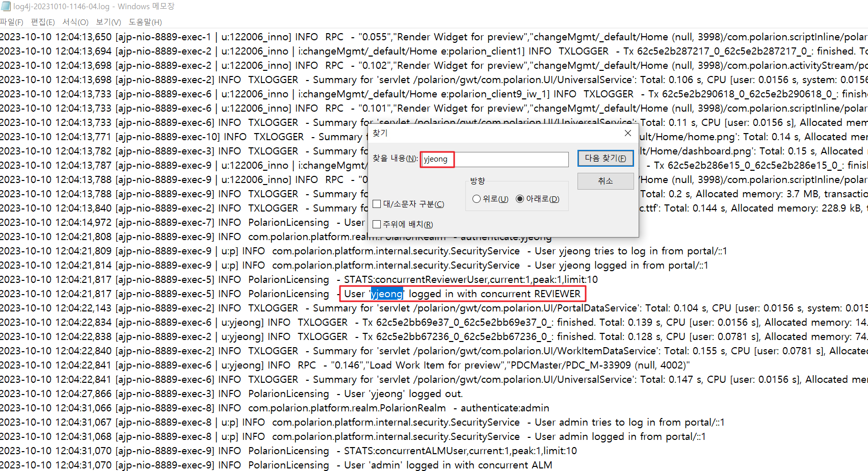Select the 위로(U) direction radio button
868x471 pixels.
click(x=477, y=199)
